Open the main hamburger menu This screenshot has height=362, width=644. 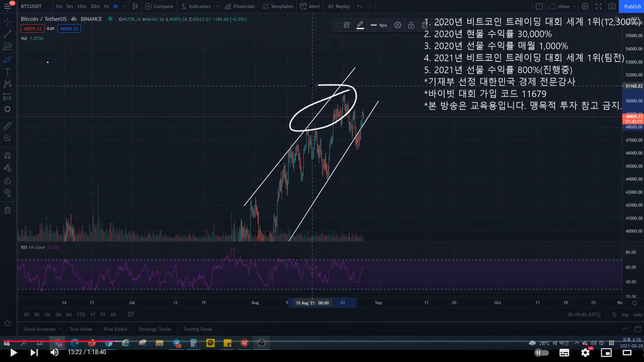coord(7,6)
